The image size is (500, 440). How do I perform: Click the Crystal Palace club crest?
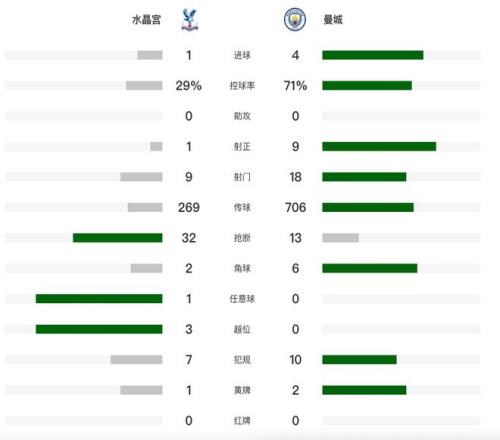click(x=190, y=20)
